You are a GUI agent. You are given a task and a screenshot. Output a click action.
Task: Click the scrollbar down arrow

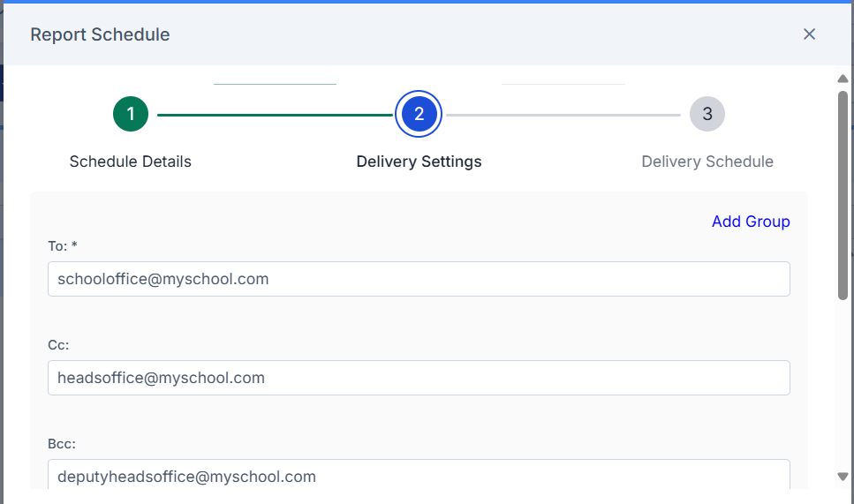click(x=843, y=477)
